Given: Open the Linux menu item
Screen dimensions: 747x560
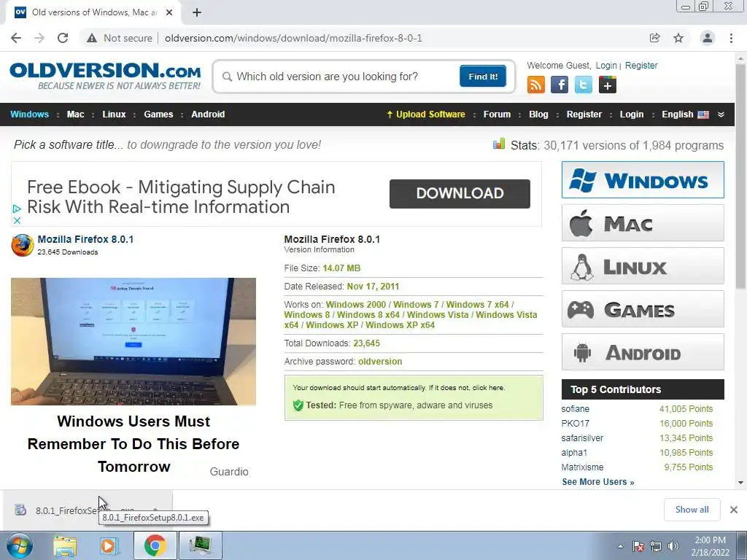Looking at the screenshot, I should click(114, 114).
